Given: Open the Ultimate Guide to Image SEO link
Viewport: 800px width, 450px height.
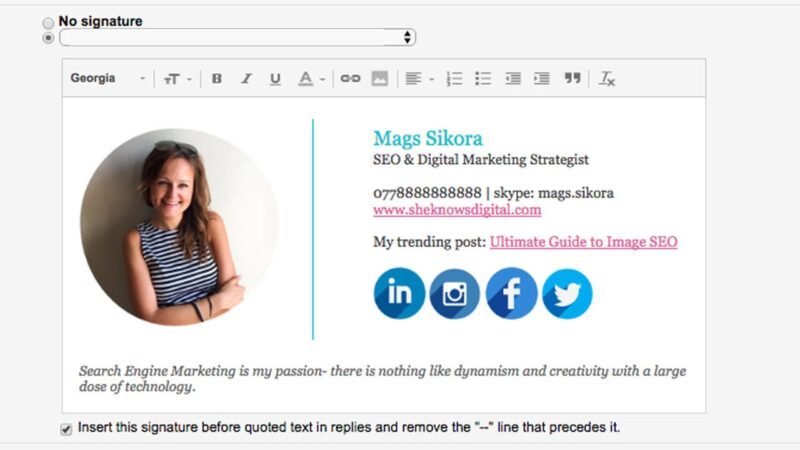Looking at the screenshot, I should (x=584, y=242).
